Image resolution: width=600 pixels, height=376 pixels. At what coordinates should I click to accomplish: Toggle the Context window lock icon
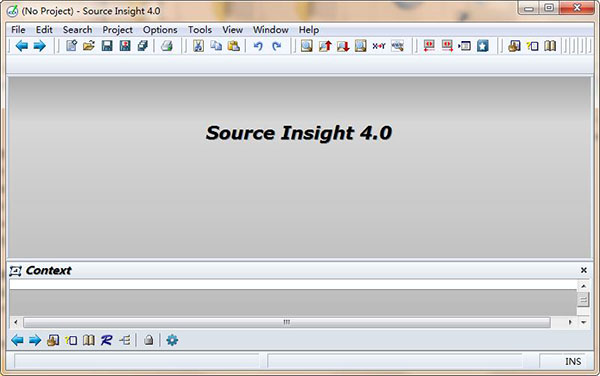click(148, 340)
